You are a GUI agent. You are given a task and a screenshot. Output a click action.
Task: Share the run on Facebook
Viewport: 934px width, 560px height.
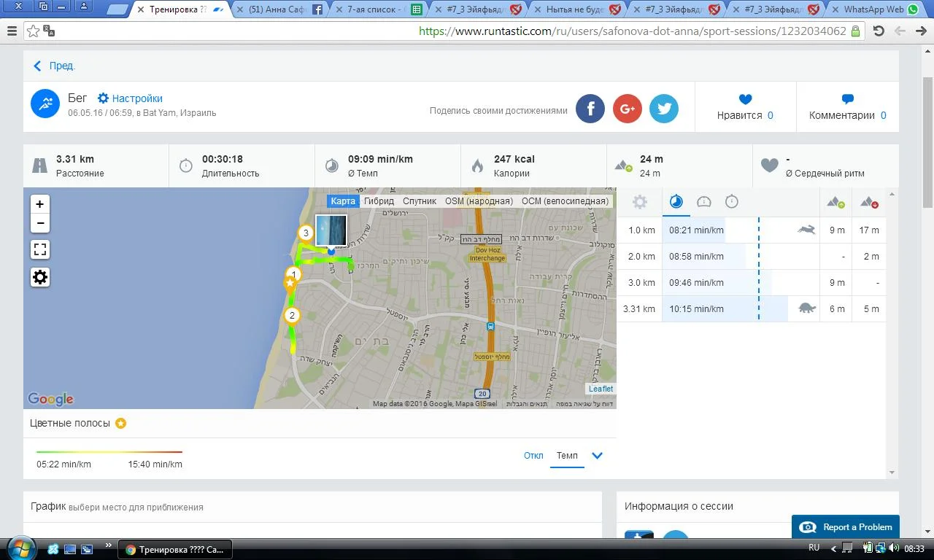pos(590,109)
